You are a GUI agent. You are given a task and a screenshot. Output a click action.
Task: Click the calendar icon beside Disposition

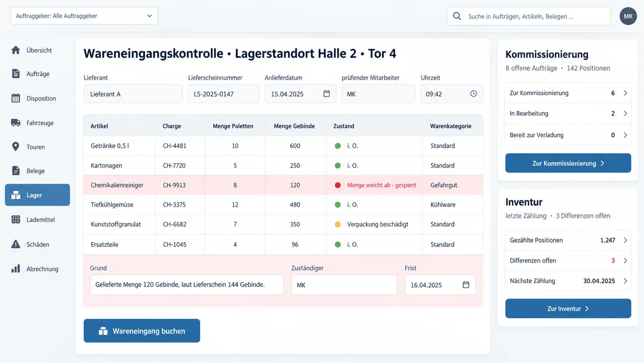[16, 98]
